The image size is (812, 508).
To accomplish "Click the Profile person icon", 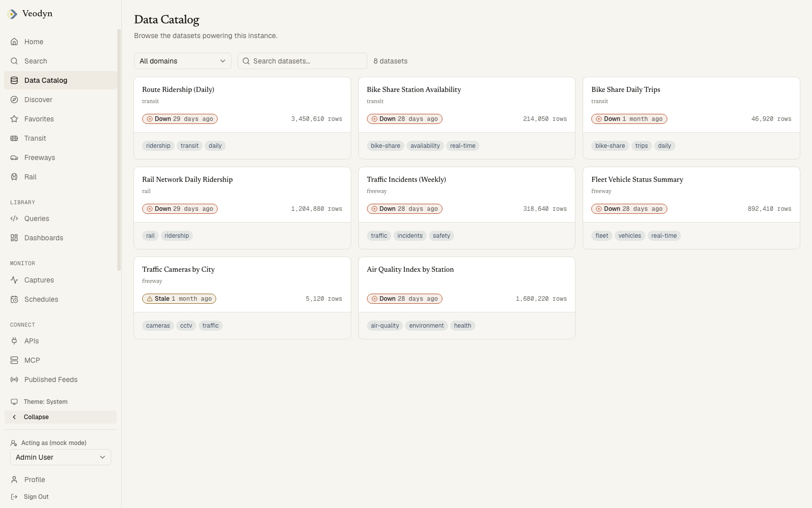I will pyautogui.click(x=14, y=480).
